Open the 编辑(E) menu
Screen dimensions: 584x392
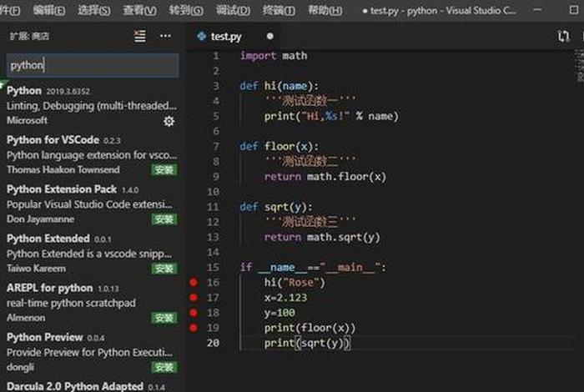pyautogui.click(x=48, y=10)
